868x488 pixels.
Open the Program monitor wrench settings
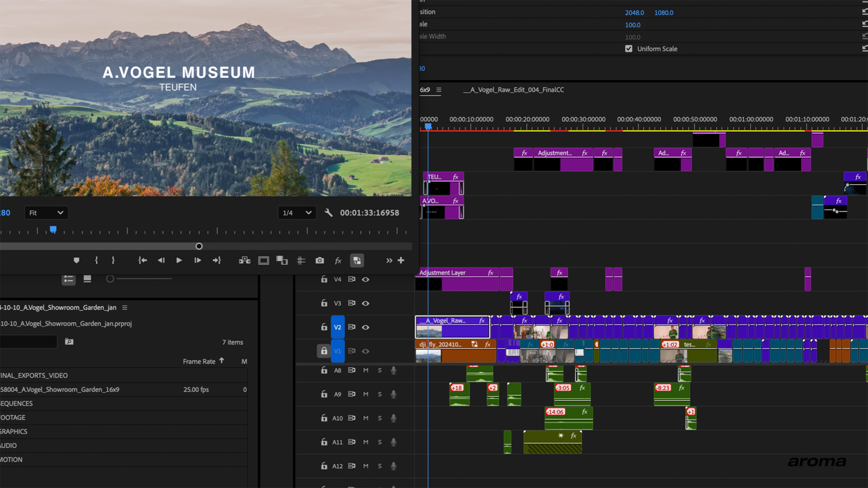click(x=328, y=213)
